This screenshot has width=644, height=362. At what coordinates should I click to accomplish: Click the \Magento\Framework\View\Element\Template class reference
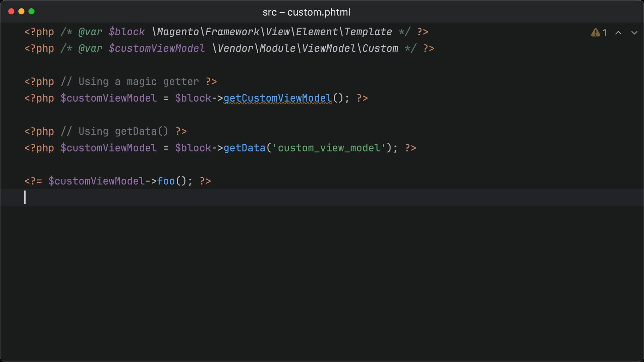(272, 32)
